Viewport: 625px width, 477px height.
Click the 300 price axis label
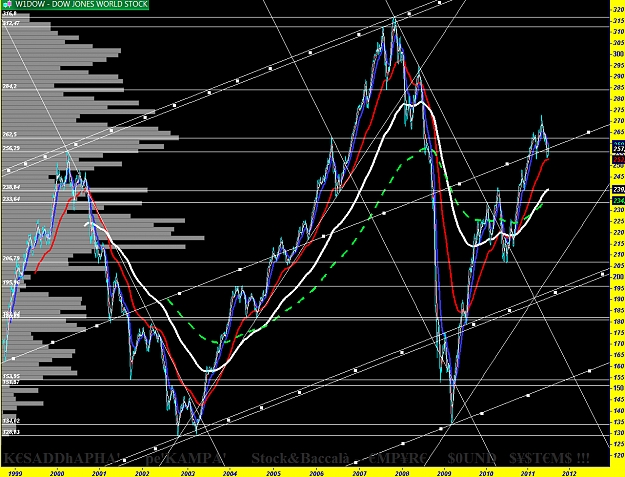(619, 54)
